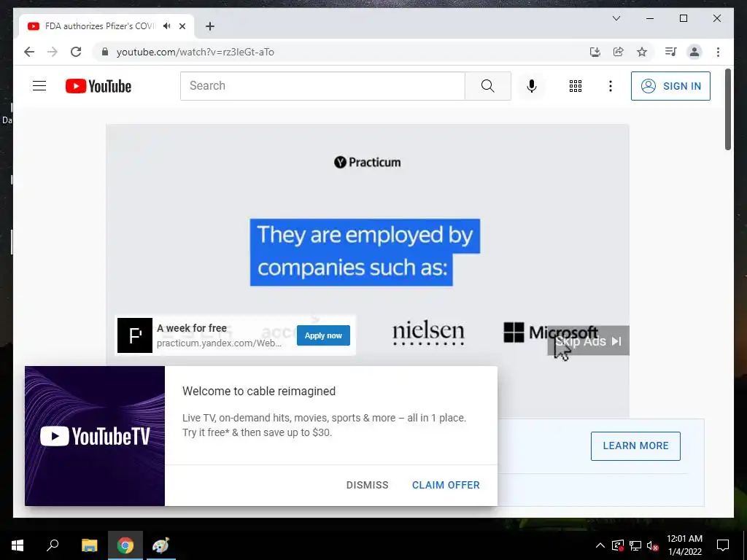Screen dimensions: 747x560
Task: Open media controls icon in Chrome toolbar
Action: (x=671, y=52)
